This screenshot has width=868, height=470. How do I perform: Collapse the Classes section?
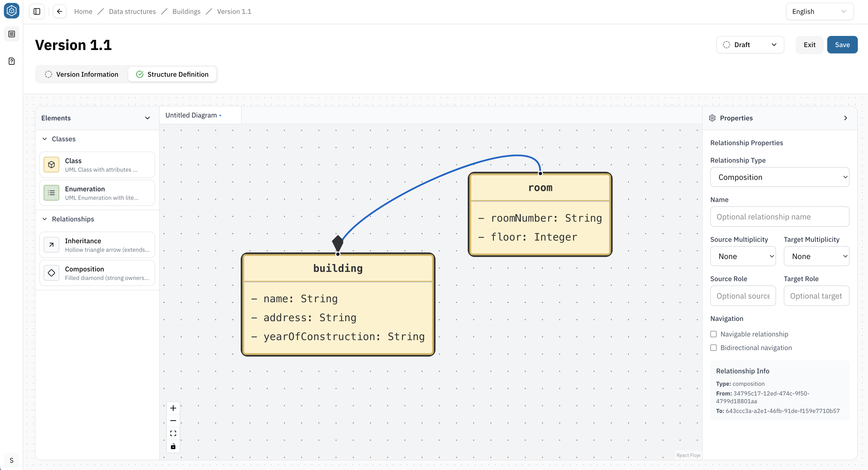pyautogui.click(x=44, y=139)
